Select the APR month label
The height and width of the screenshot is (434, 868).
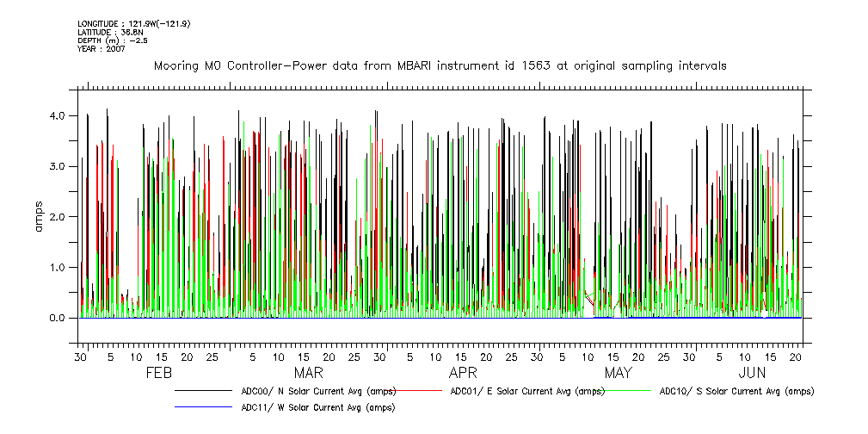coord(463,373)
